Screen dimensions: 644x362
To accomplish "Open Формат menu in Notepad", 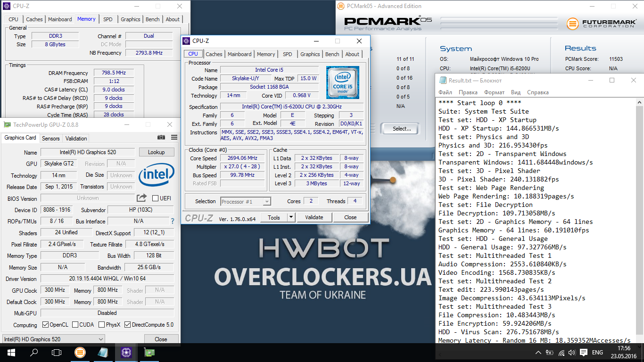I will point(495,92).
